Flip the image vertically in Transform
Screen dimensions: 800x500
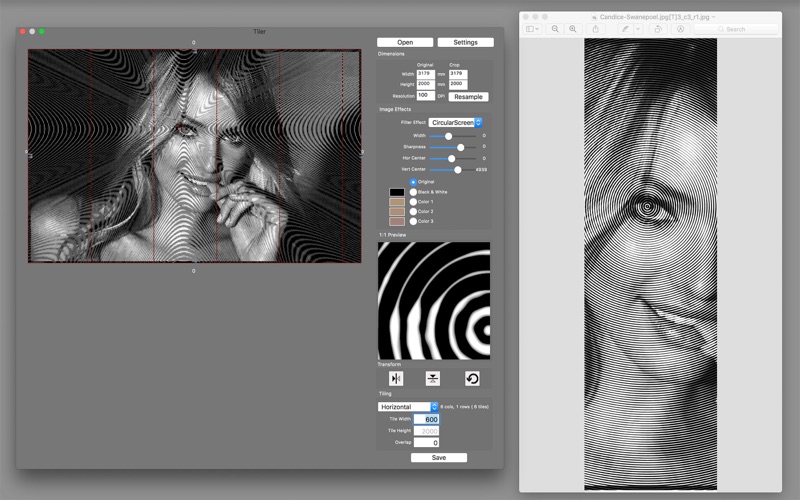(x=433, y=379)
